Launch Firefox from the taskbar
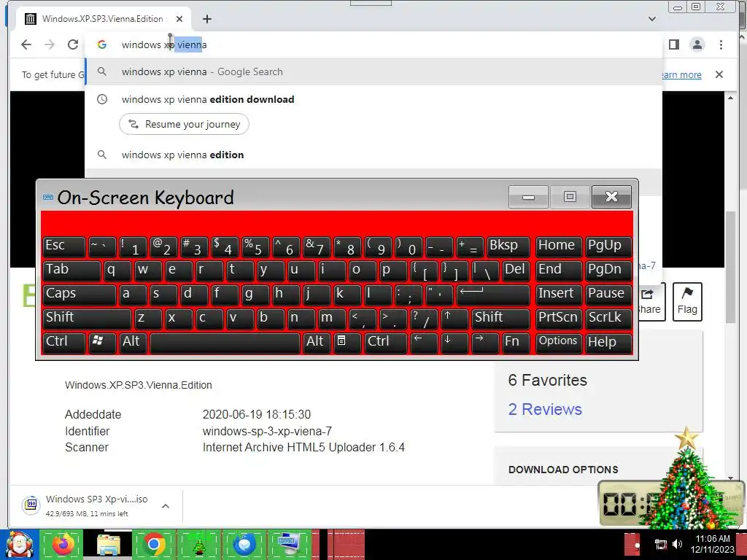This screenshot has width=747, height=560. 63,545
